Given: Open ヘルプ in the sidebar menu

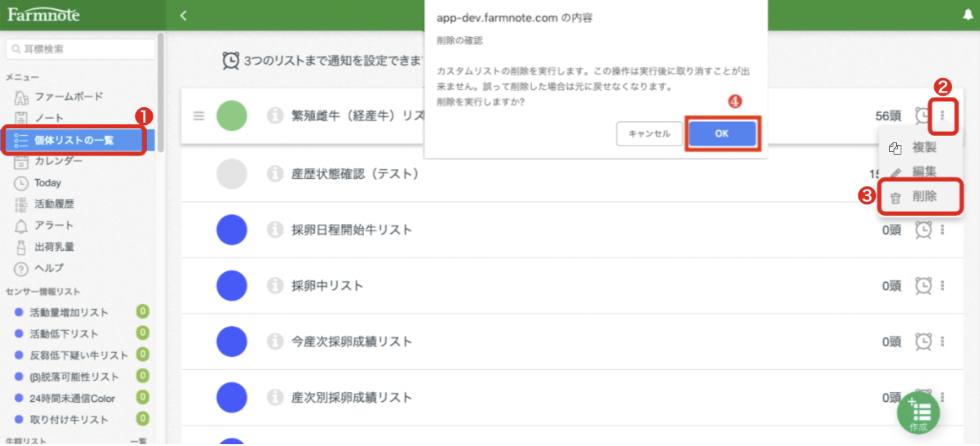Looking at the screenshot, I should (x=49, y=269).
